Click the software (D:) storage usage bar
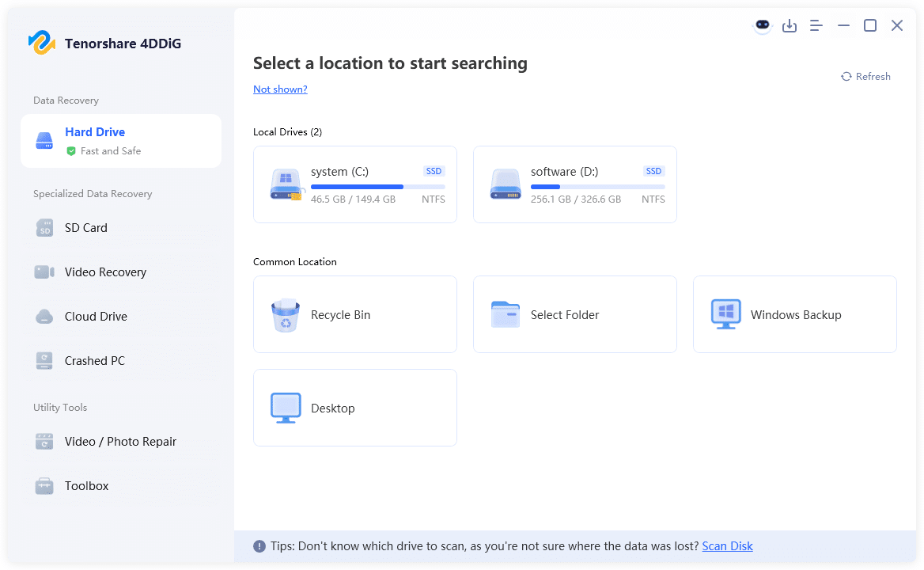This screenshot has width=924, height=570. coord(597,187)
